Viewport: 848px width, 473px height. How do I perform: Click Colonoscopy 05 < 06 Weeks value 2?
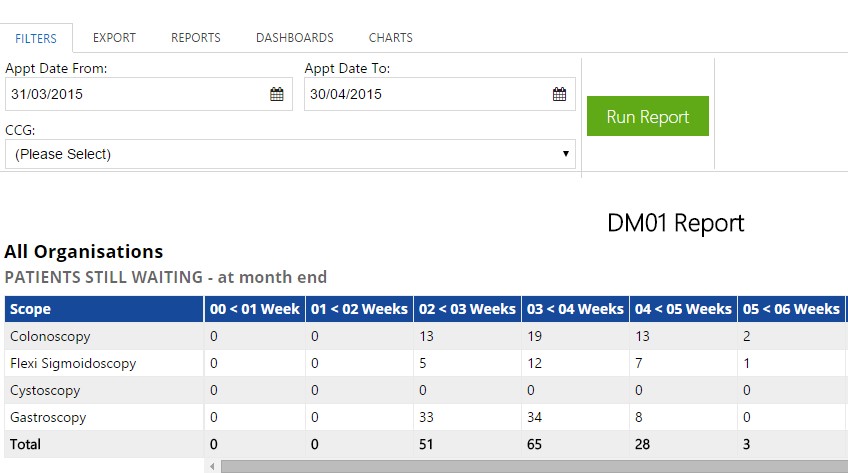[746, 336]
